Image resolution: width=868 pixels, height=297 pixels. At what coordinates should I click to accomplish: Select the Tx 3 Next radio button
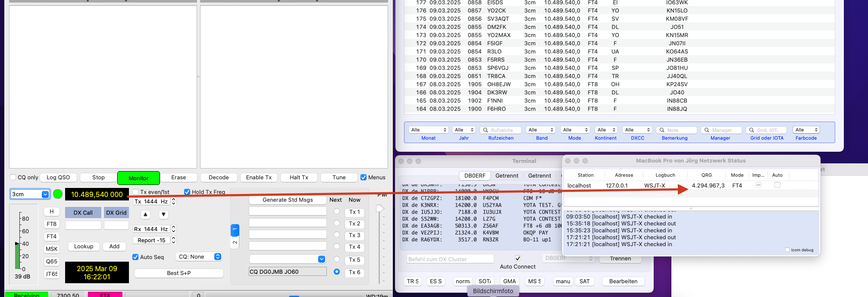tap(337, 235)
